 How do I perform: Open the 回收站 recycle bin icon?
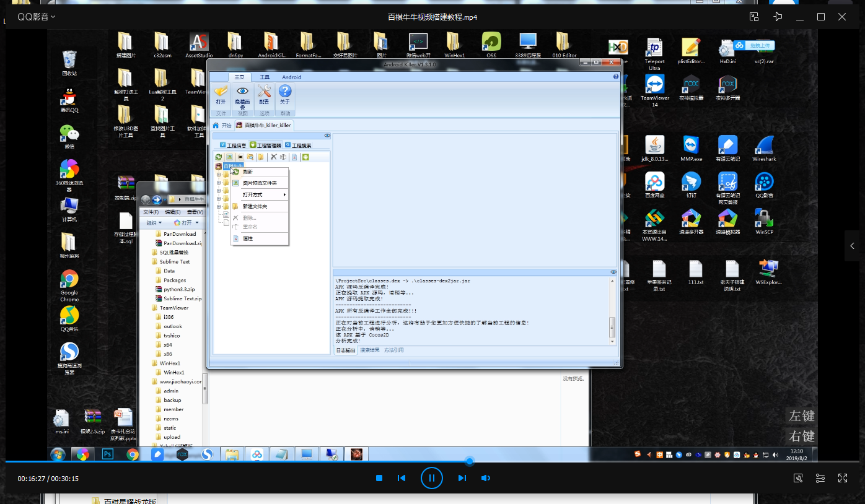point(69,63)
